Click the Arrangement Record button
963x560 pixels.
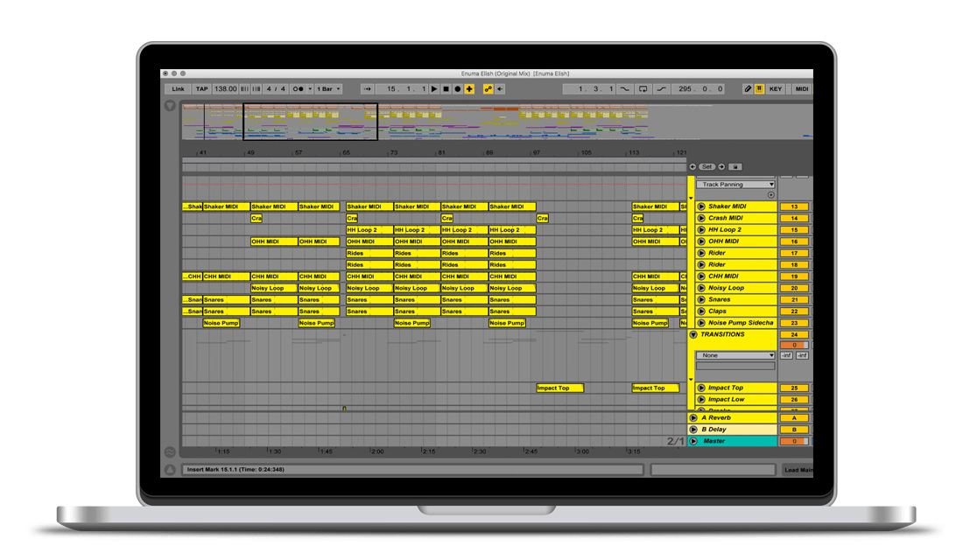(x=458, y=89)
